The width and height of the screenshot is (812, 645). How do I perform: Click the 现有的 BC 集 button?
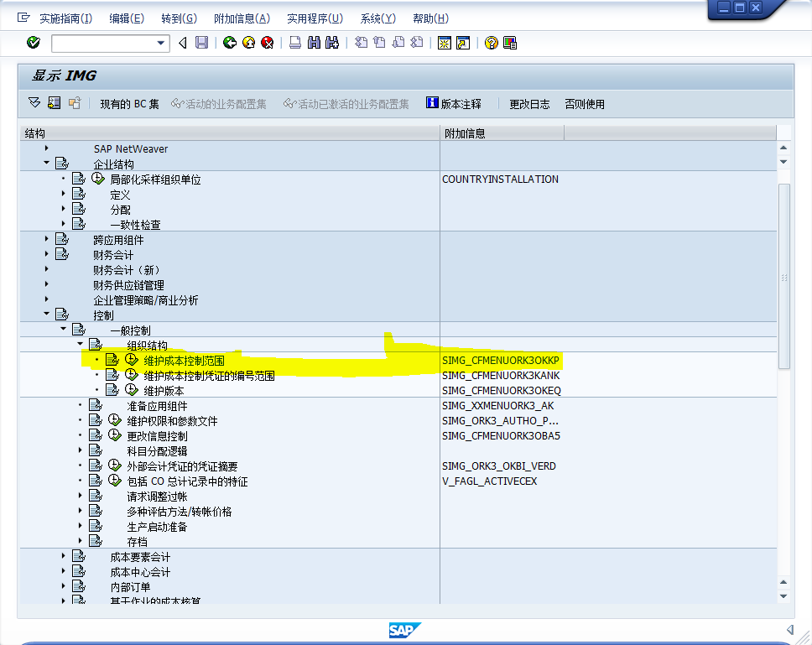129,104
